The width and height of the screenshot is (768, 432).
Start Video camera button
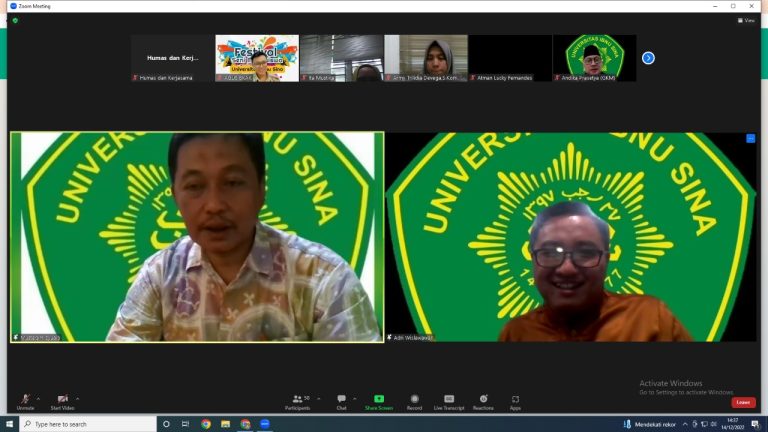coord(62,402)
